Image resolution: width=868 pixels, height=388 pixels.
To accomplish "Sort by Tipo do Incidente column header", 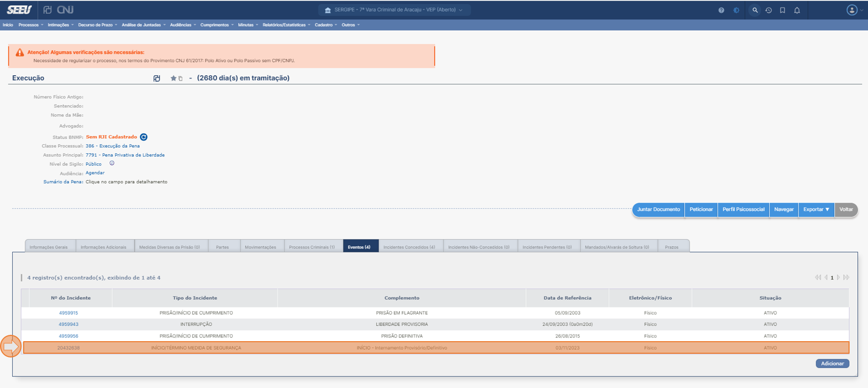I will [x=195, y=298].
